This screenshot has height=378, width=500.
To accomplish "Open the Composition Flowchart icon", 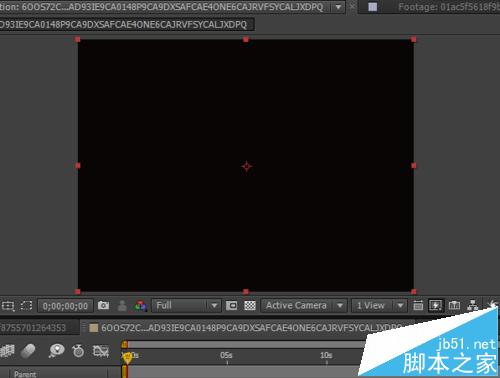I will pyautogui.click(x=472, y=305).
